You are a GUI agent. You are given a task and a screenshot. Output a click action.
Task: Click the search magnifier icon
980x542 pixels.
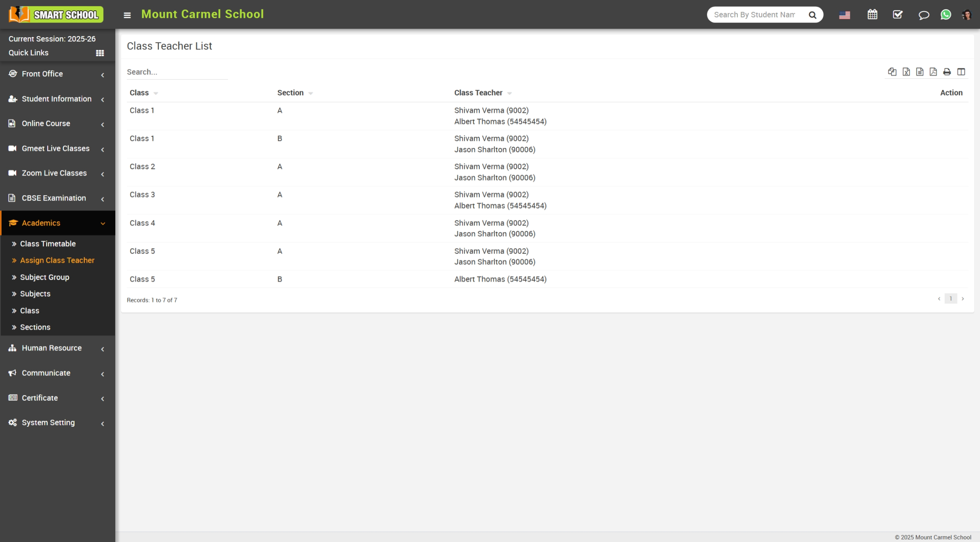point(812,15)
